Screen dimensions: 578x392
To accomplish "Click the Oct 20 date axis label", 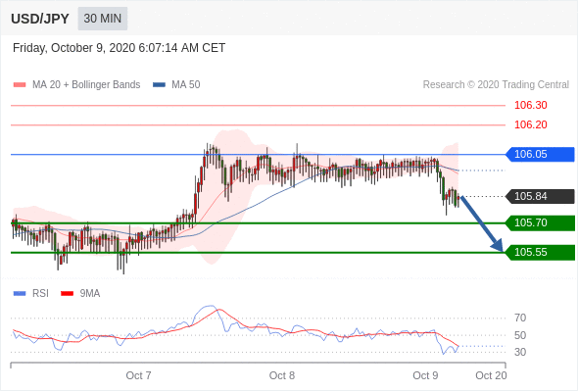I will [x=491, y=375].
